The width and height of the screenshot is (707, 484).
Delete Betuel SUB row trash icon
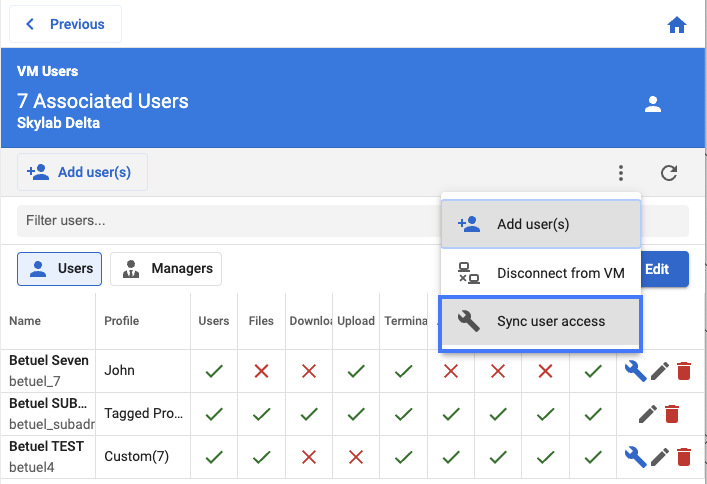pos(672,413)
